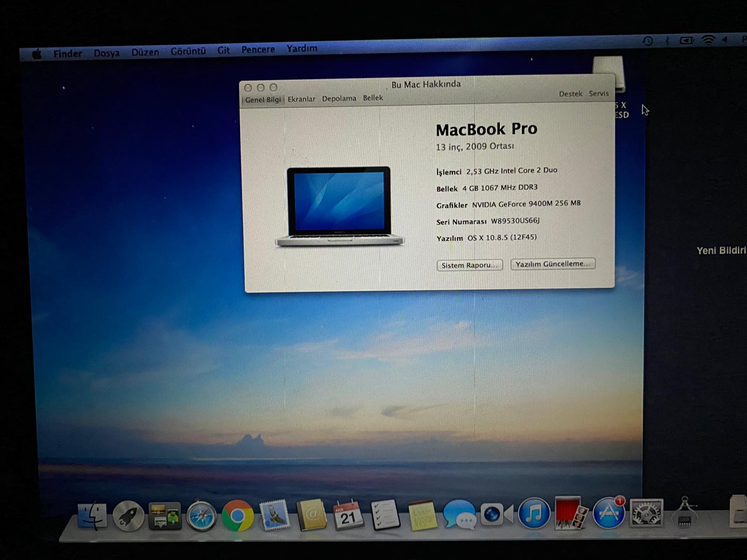Viewport: 747px width, 560px height.
Task: Open Google Chrome in the Dock
Action: click(238, 516)
